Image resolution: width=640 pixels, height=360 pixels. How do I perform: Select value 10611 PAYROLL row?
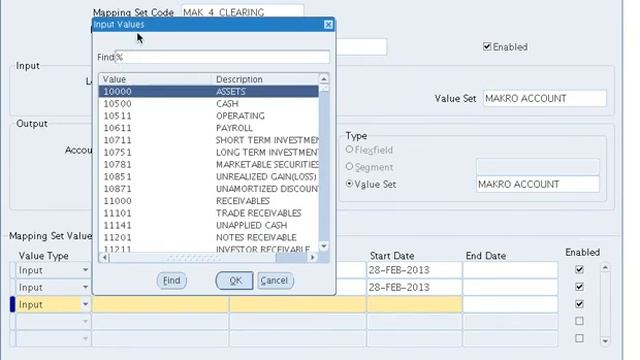tap(208, 128)
